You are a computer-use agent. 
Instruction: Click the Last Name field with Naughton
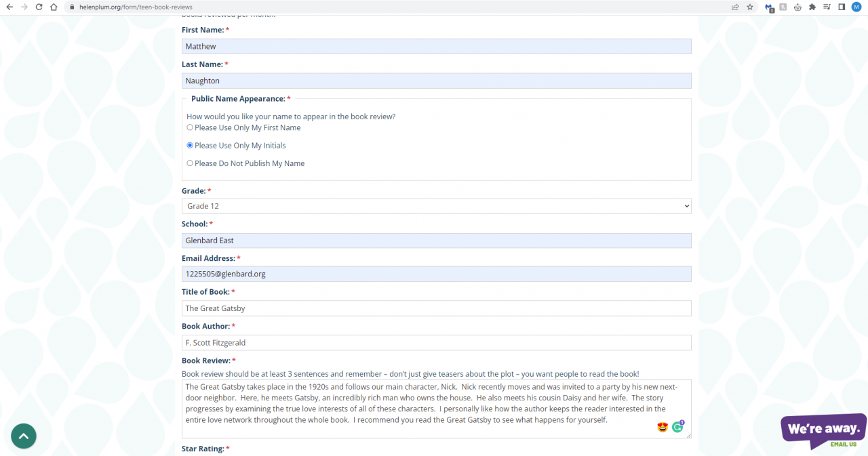click(x=437, y=81)
